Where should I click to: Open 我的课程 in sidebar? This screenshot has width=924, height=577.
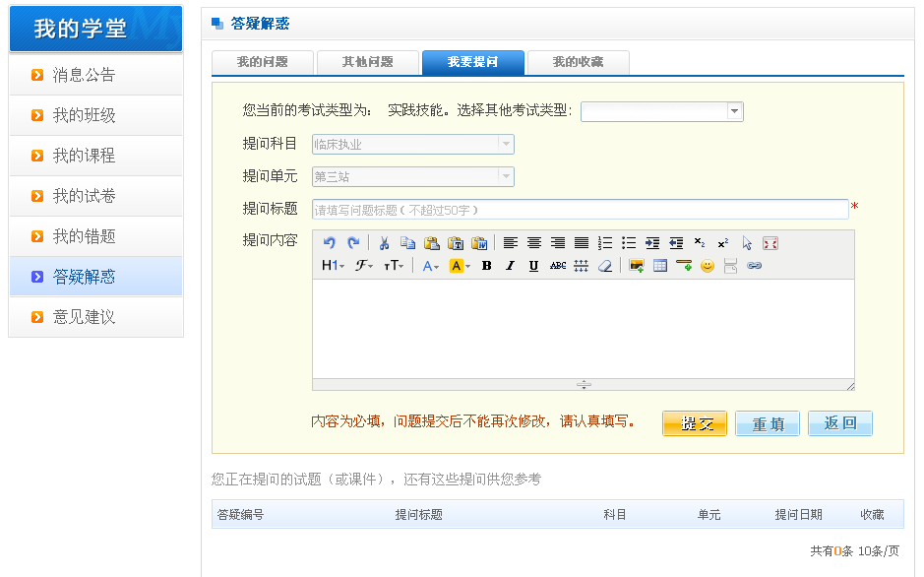pos(96,156)
